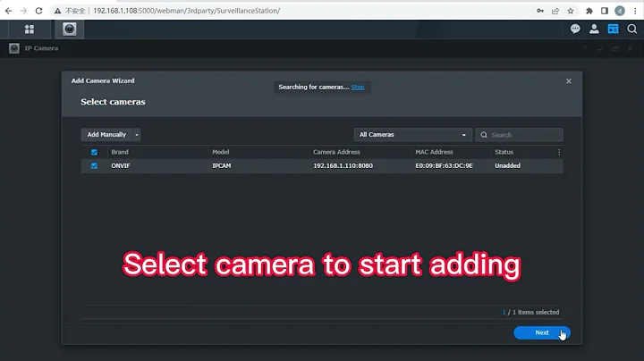Sort by the Model column header
The width and height of the screenshot is (644, 361).
[221, 152]
